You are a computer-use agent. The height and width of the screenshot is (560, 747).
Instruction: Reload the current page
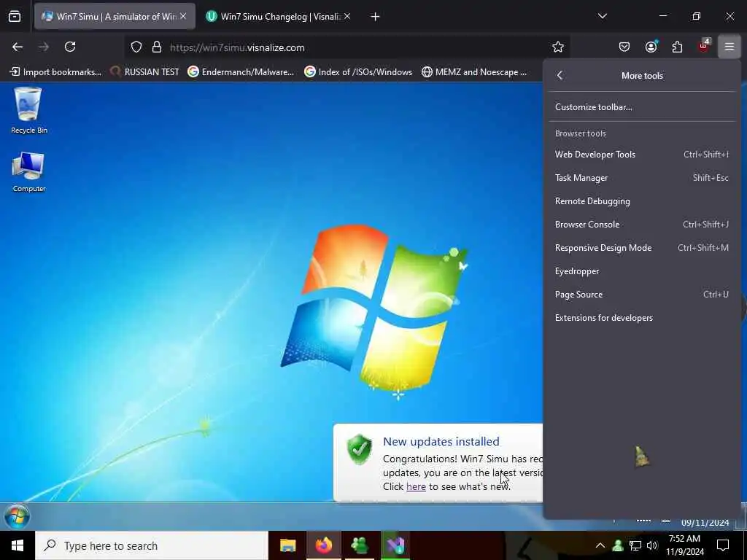[70, 47]
